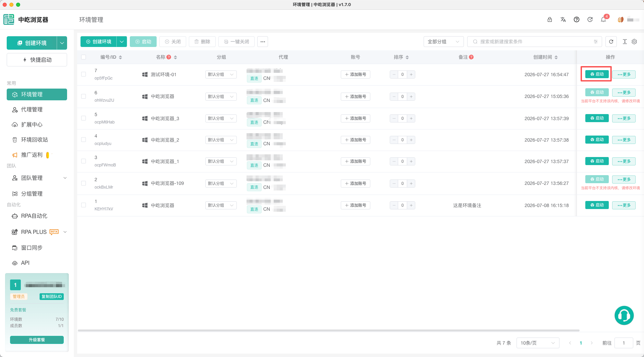Change group dropdown for 中屹浏览器_2

221,140
